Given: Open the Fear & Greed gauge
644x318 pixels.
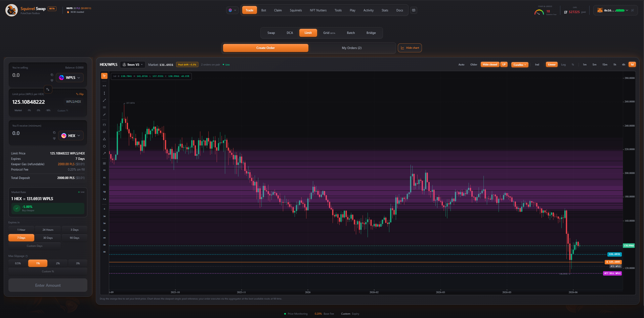Looking at the screenshot, I should tap(539, 12).
